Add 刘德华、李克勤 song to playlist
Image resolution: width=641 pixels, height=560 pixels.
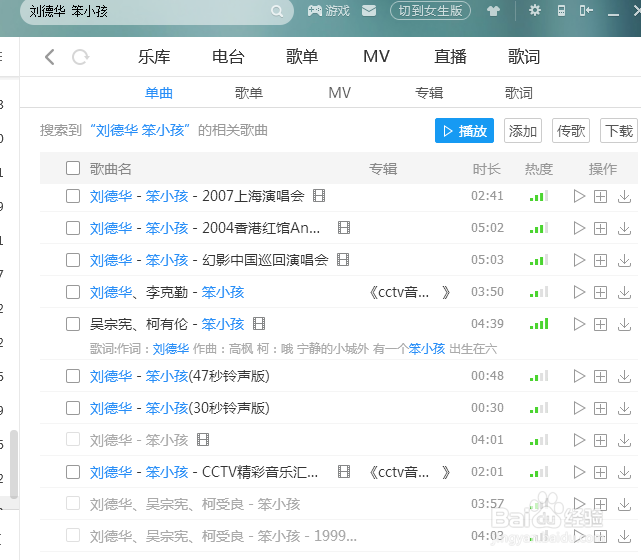(600, 292)
